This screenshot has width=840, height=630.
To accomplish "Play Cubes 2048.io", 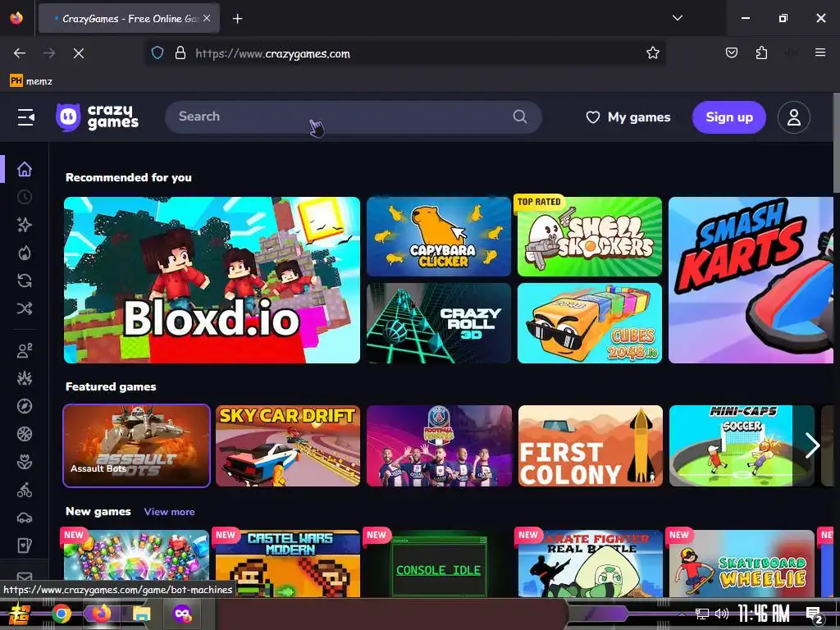I will (x=589, y=323).
